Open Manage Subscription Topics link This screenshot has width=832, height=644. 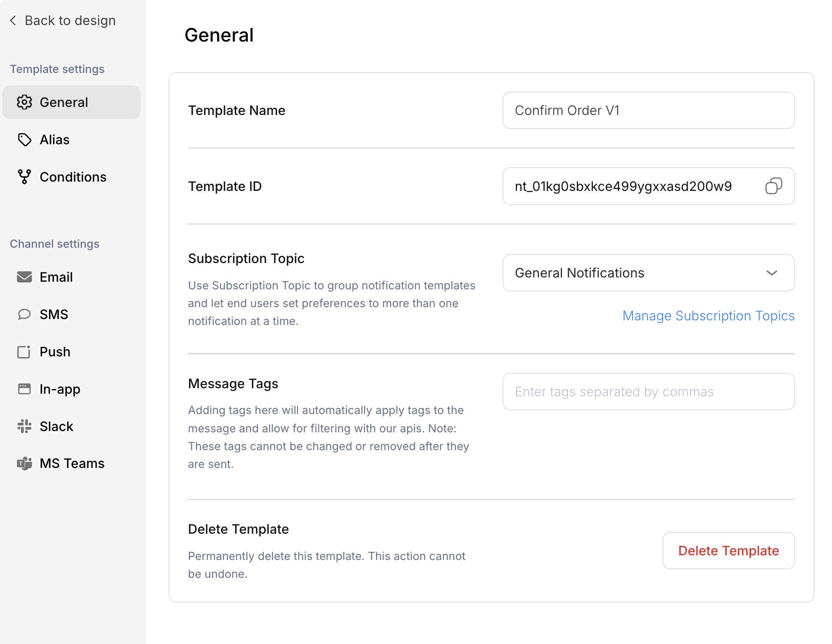pos(708,316)
